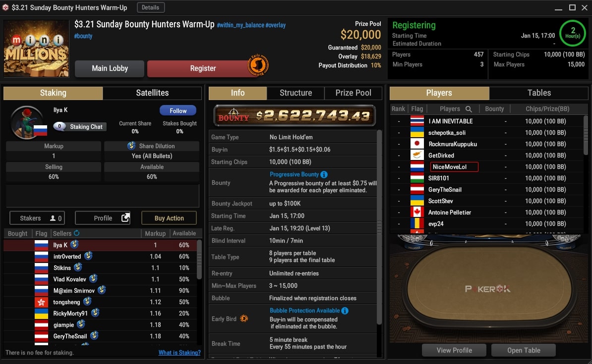Screen dimensions: 592x364
Task: Open Progressive Bounty info icon
Action: tap(324, 175)
